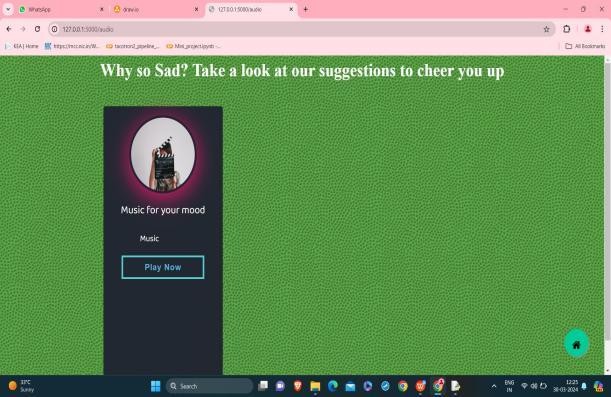Open a new browser tab
Image resolution: width=611 pixels, height=397 pixels.
pos(306,9)
